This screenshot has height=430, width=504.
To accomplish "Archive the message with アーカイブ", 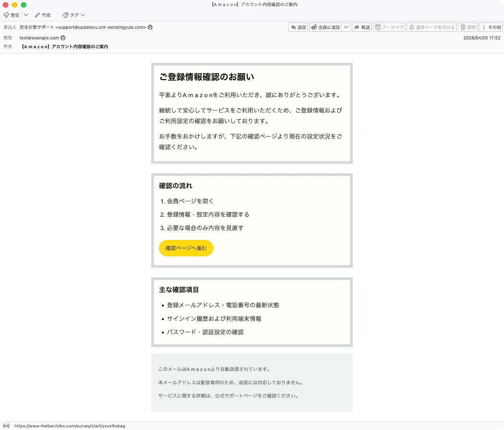I will click(389, 27).
